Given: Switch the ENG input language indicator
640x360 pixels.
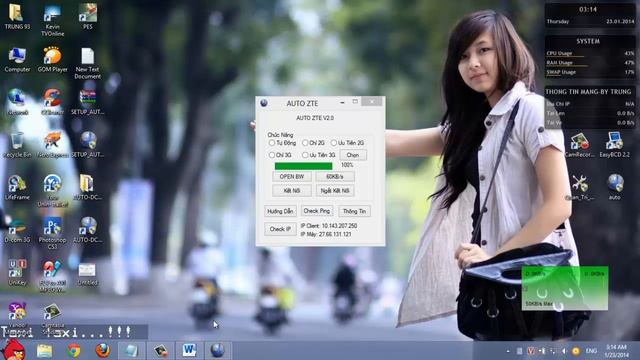Looking at the screenshot, I should click(x=591, y=351).
